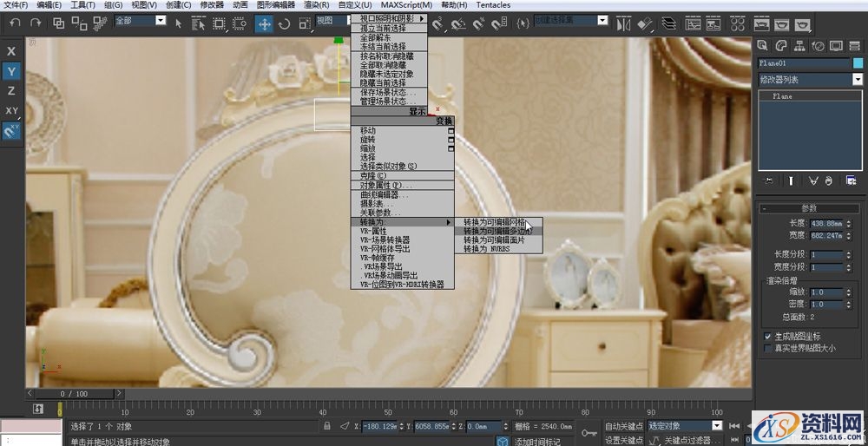Image resolution: width=868 pixels, height=446 pixels.
Task: Open Render Setup teapot icon
Action: [762, 23]
